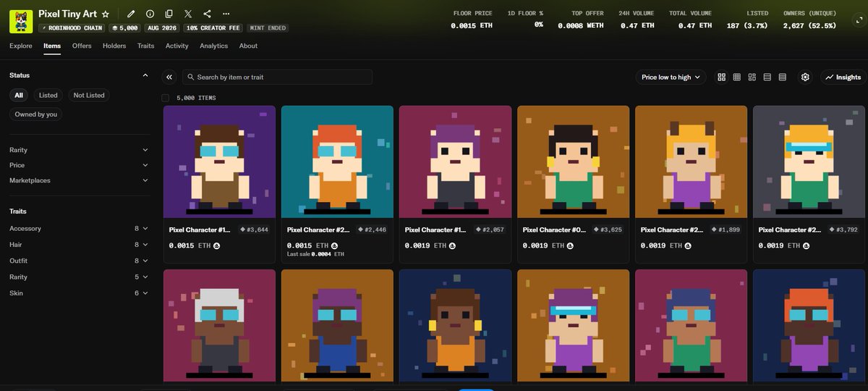Toggle the Owned by you filter
The height and width of the screenshot is (391, 868).
click(36, 114)
